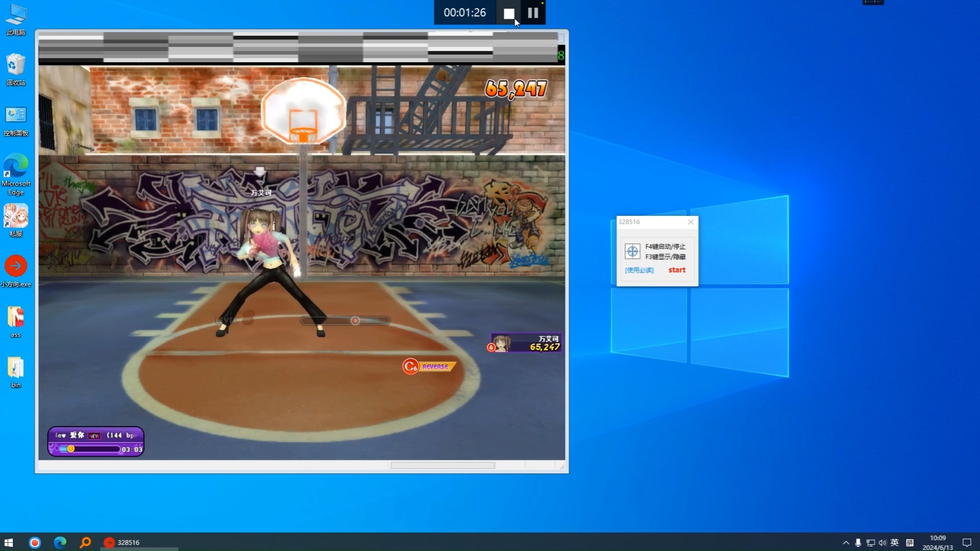Open the volume tray icon
Screen dimensions: 980x551
(883, 542)
